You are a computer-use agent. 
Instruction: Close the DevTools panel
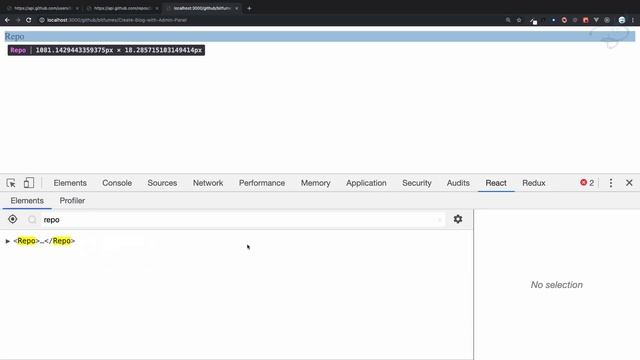[x=629, y=183]
